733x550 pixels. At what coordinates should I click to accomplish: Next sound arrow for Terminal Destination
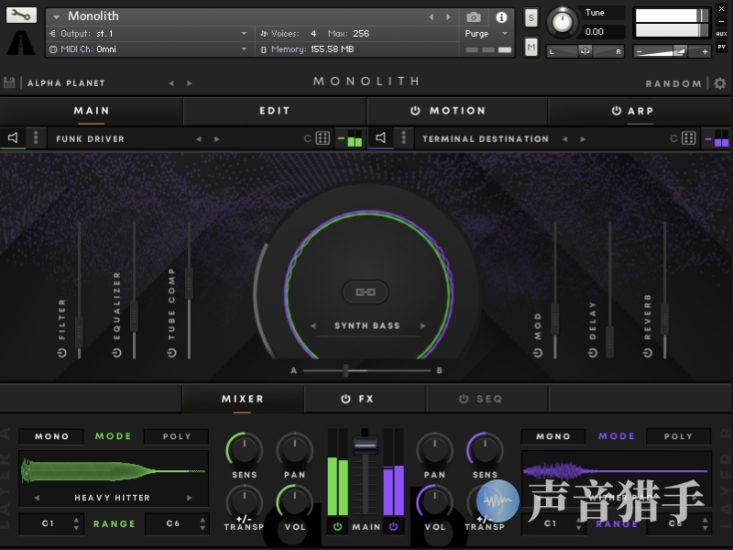[582, 139]
